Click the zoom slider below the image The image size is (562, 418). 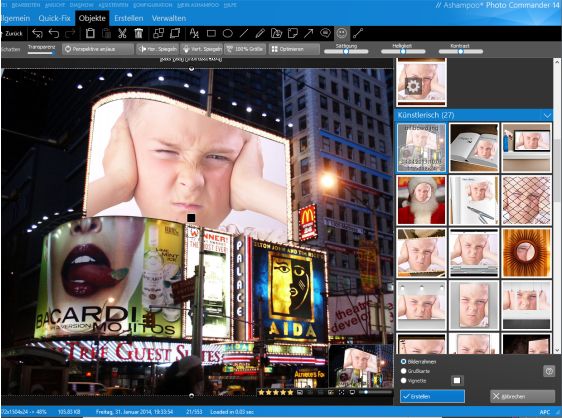(x=375, y=393)
